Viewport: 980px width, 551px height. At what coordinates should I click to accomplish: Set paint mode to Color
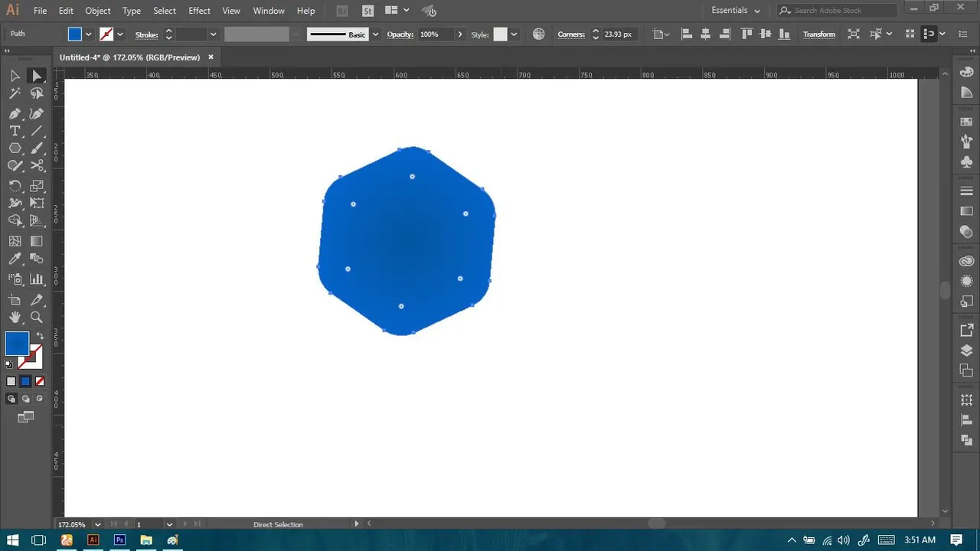[11, 381]
